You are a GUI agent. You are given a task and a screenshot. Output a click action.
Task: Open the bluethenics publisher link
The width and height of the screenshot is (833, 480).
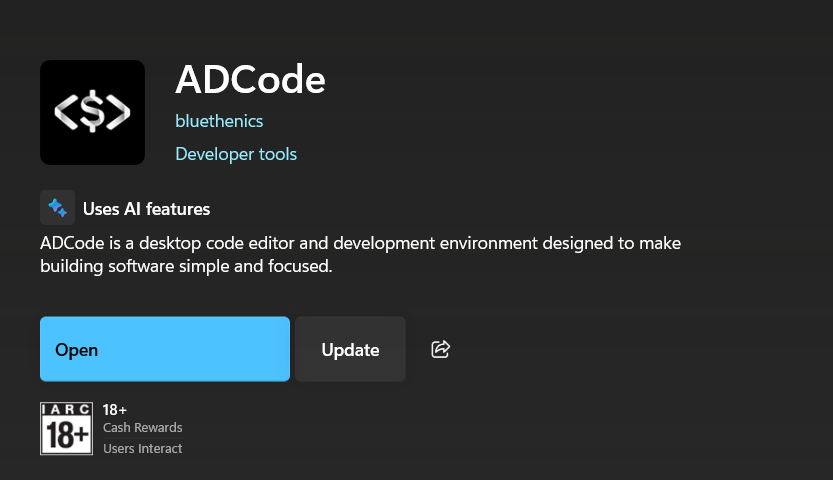click(x=219, y=121)
